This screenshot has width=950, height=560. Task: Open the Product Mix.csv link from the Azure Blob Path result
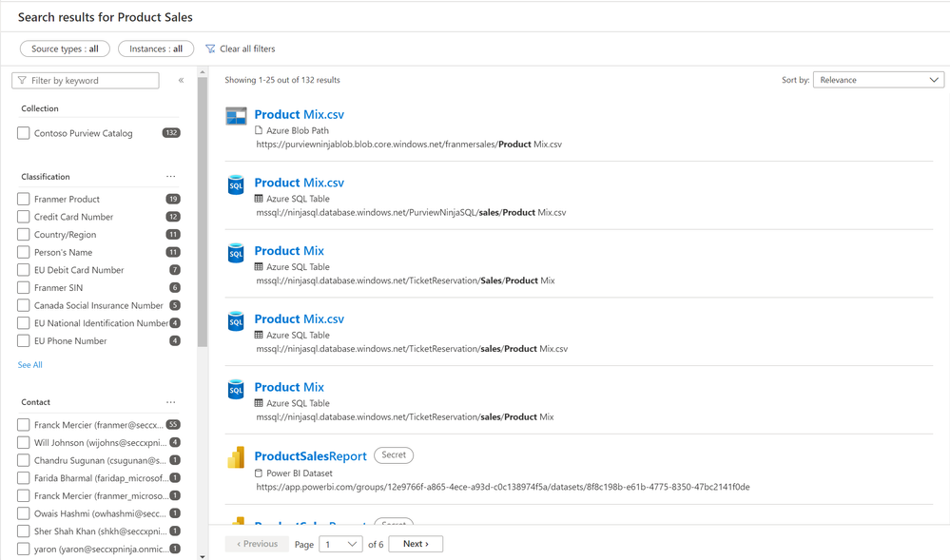(x=300, y=114)
